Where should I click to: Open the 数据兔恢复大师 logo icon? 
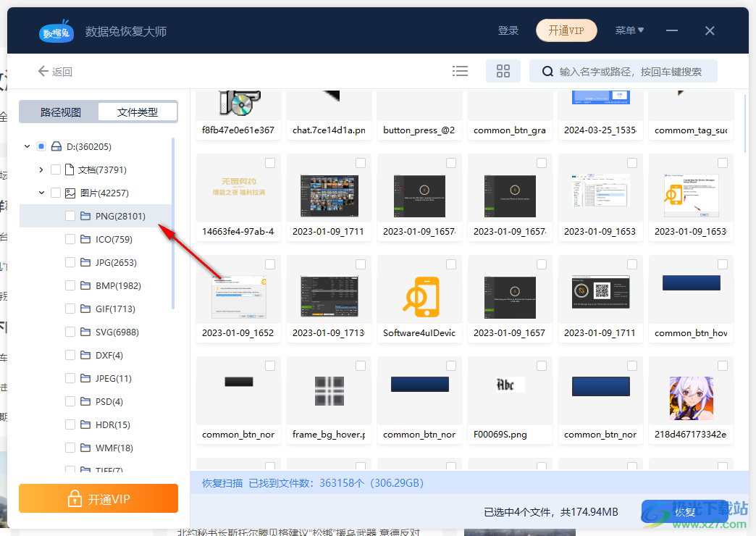(x=56, y=30)
